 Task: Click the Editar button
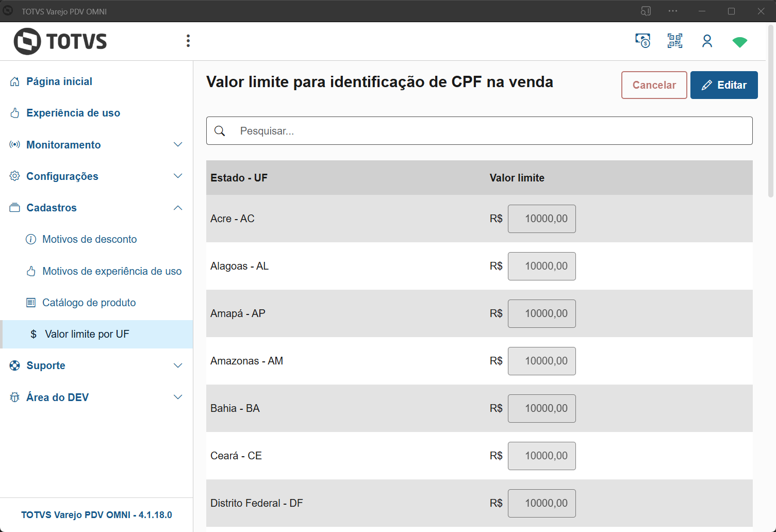(724, 85)
